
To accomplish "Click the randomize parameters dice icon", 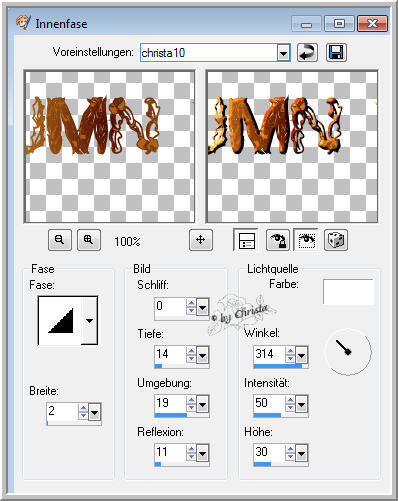I will [x=336, y=240].
